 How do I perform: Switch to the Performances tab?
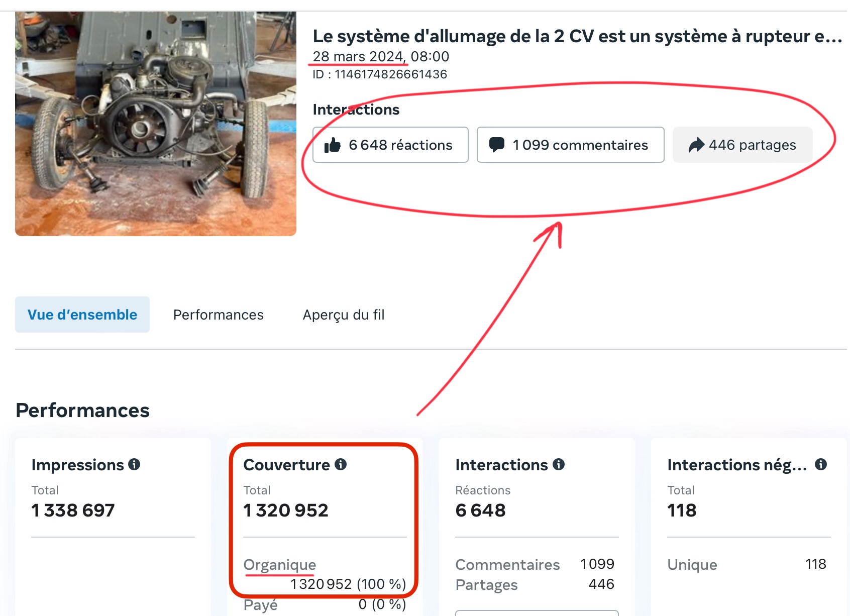[x=219, y=315]
